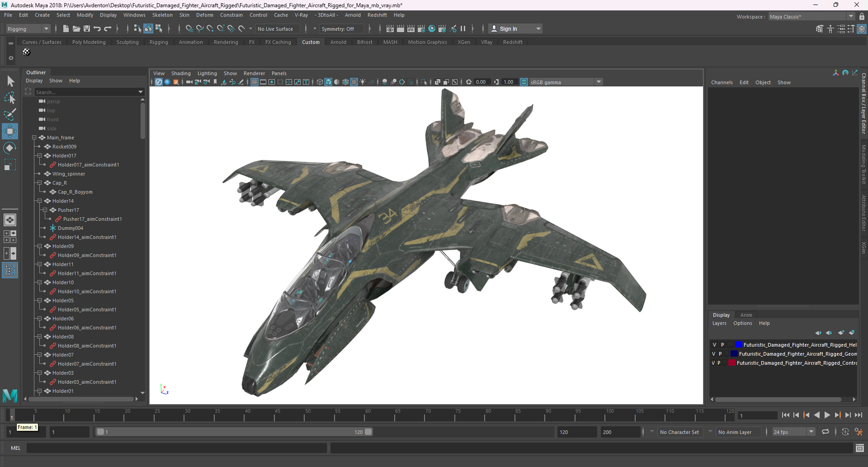The image size is (868, 467).
Task: Open the Sign In dropdown arrow
Action: point(538,29)
